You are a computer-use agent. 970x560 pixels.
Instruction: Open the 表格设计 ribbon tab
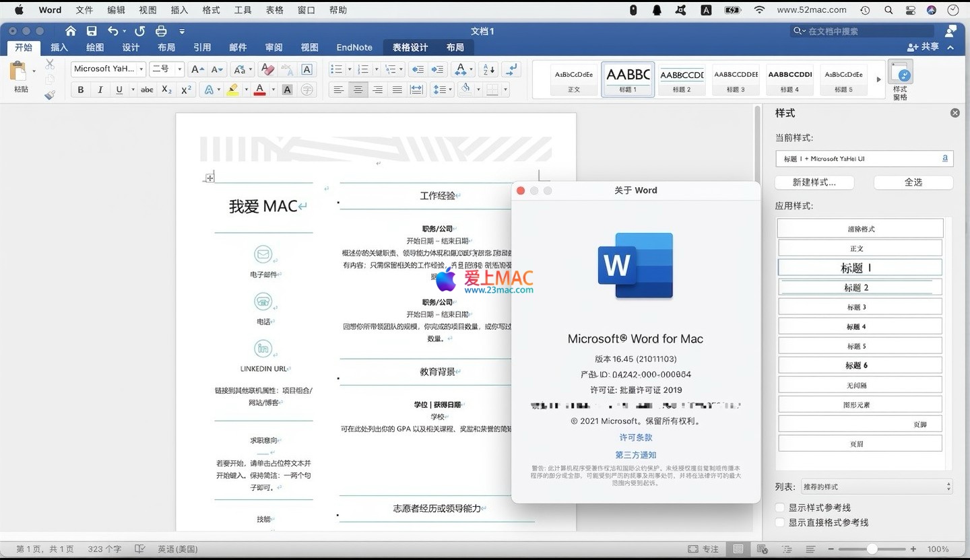coord(410,47)
